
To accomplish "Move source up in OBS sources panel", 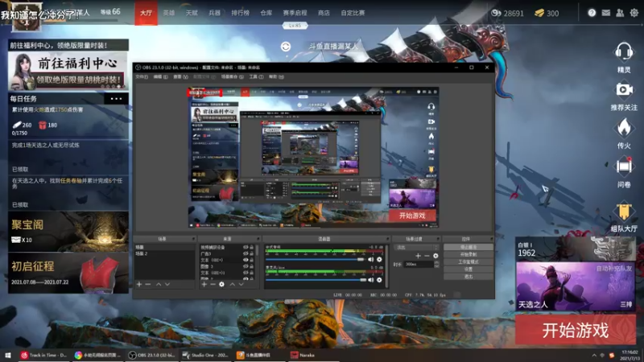I will tap(233, 284).
